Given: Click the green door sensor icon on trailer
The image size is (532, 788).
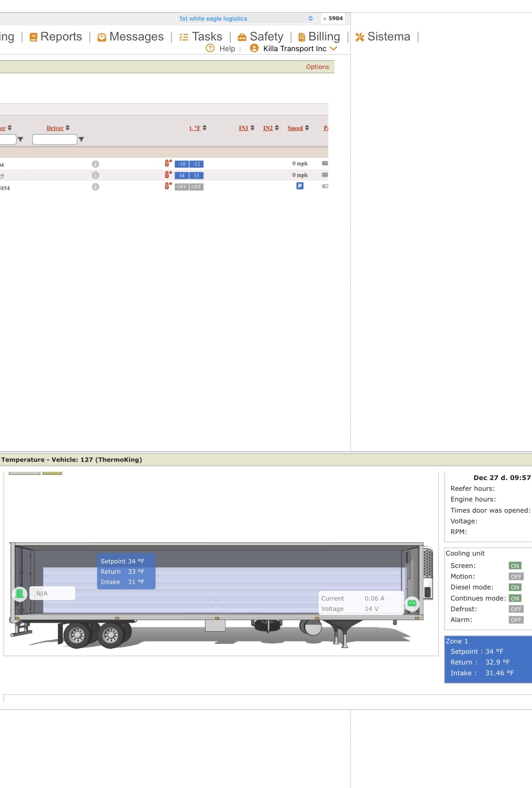Looking at the screenshot, I should pyautogui.click(x=19, y=594).
